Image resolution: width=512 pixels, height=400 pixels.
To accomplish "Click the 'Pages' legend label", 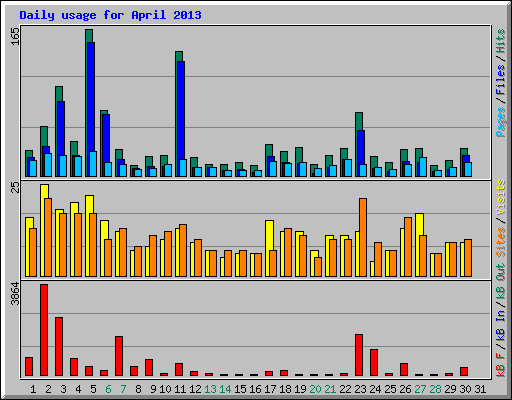I will point(501,122).
